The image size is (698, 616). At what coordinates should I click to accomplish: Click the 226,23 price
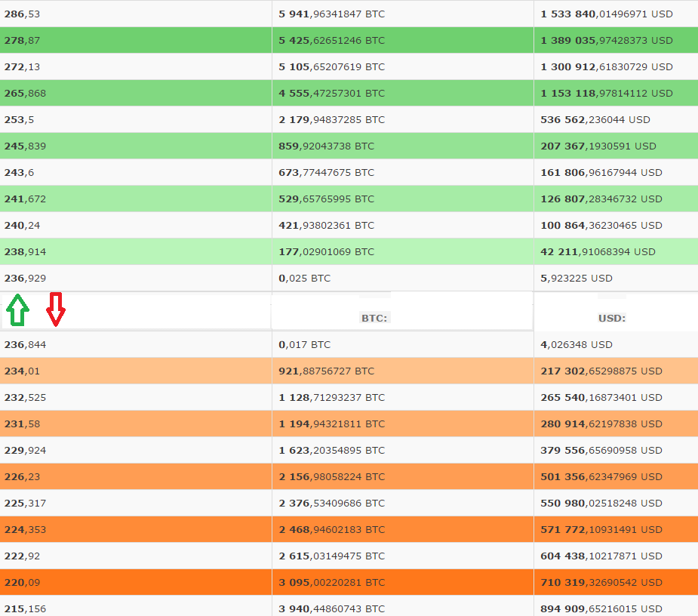(22, 476)
